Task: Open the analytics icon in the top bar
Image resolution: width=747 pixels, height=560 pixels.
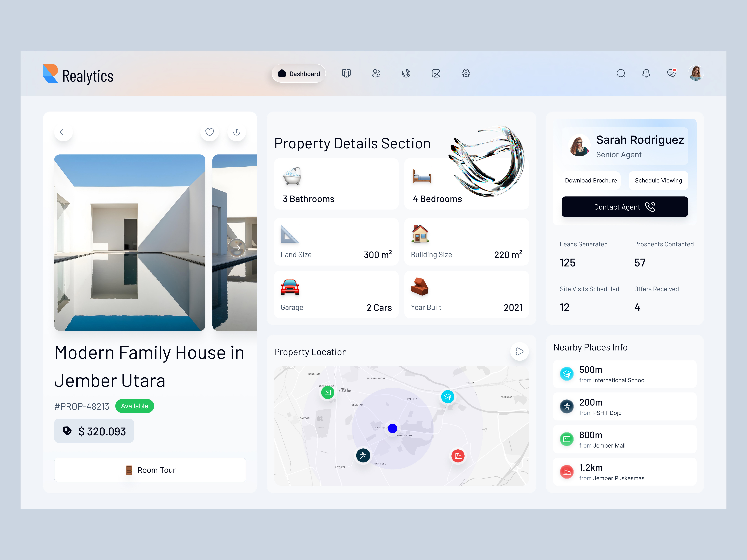Action: (x=406, y=74)
